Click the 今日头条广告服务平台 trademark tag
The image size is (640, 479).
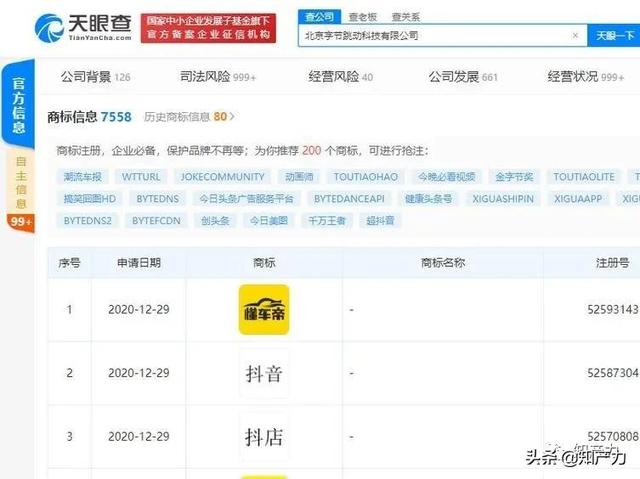point(246,199)
